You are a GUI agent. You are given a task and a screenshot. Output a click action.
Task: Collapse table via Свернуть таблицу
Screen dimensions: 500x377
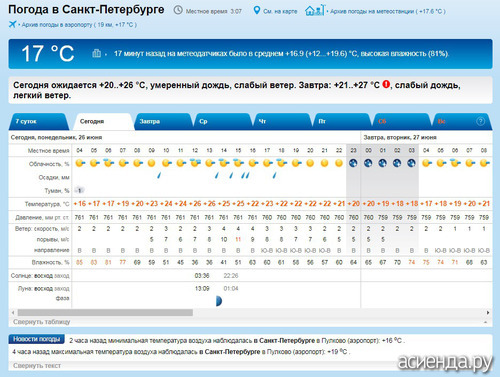(41, 322)
